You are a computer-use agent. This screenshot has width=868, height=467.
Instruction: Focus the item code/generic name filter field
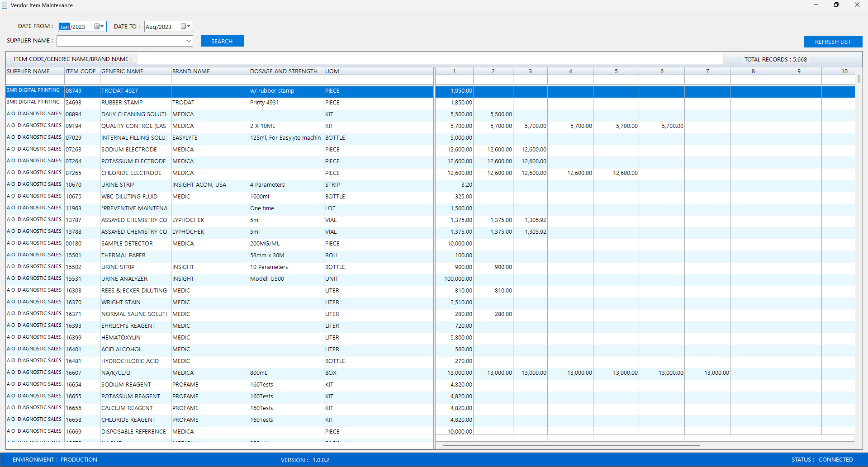pos(430,59)
